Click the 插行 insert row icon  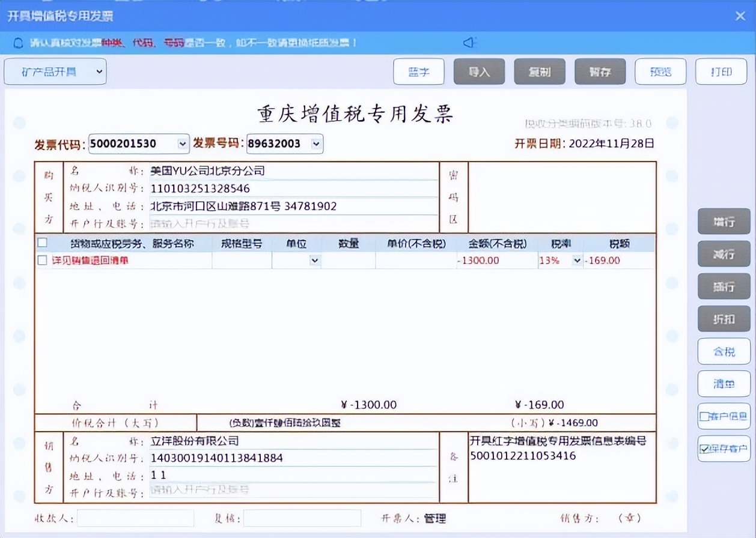point(724,286)
